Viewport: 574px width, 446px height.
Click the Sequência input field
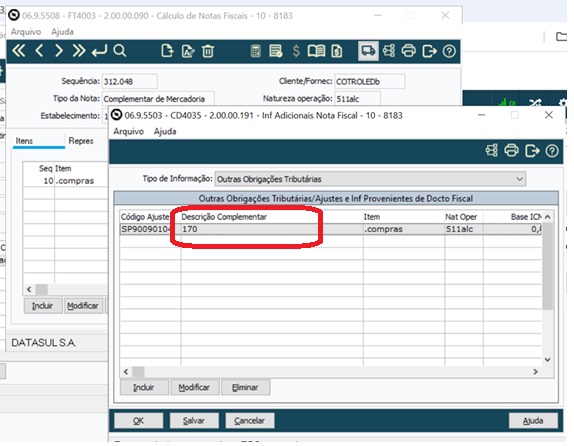click(129, 81)
